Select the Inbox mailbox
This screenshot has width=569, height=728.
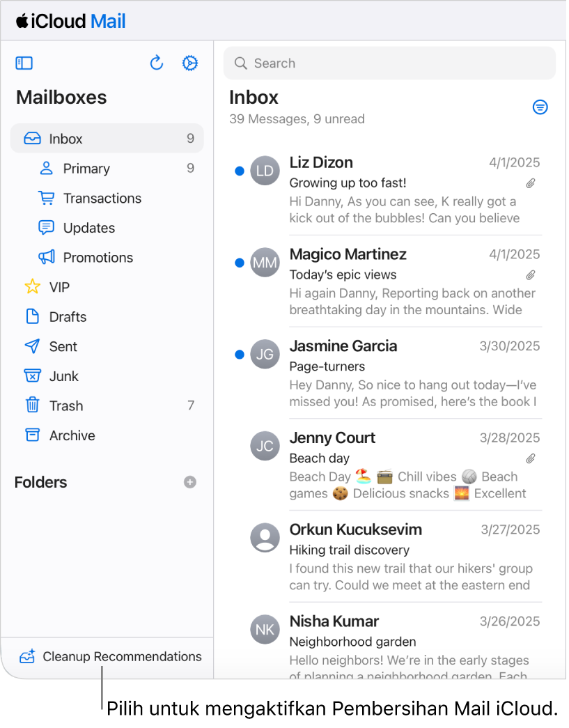coord(107,139)
